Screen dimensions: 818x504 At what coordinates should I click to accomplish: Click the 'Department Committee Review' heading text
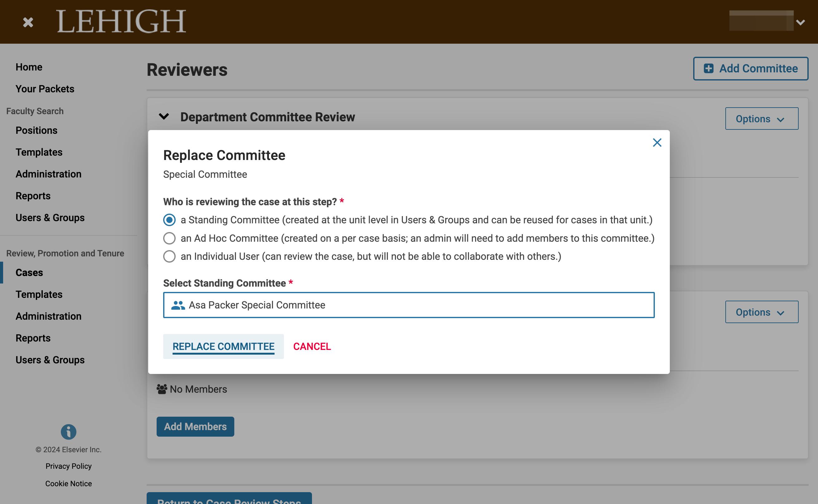click(x=268, y=117)
